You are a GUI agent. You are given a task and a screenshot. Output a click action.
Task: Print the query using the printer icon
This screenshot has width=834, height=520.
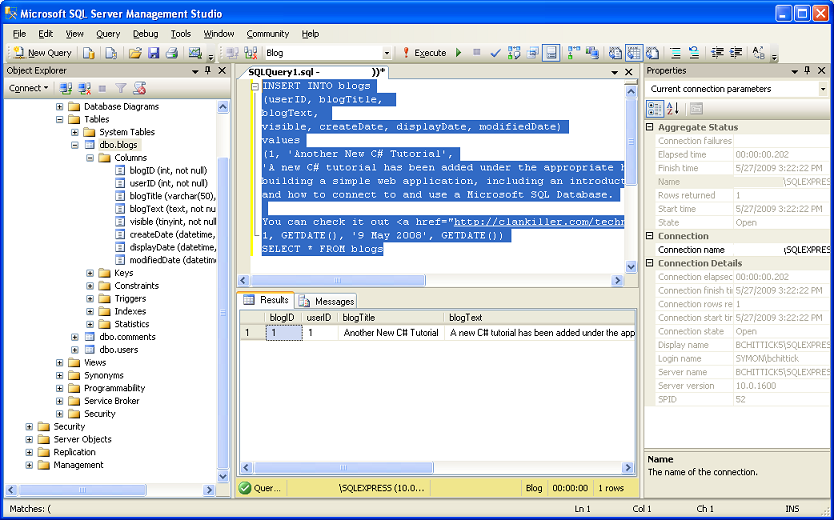coord(171,53)
